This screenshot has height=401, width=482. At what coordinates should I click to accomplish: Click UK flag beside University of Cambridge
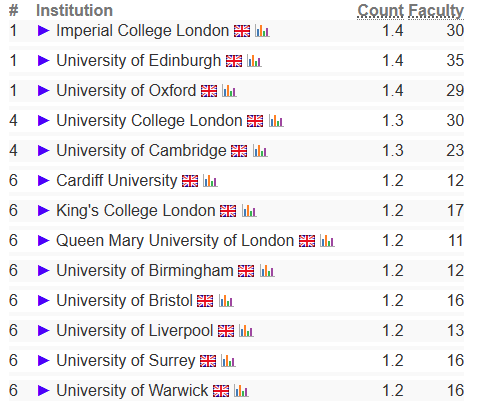point(239,151)
